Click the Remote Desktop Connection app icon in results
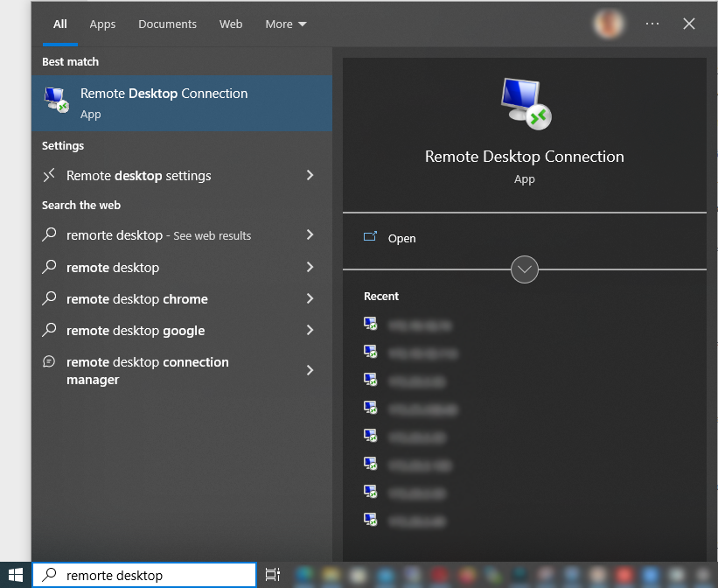 click(x=56, y=100)
